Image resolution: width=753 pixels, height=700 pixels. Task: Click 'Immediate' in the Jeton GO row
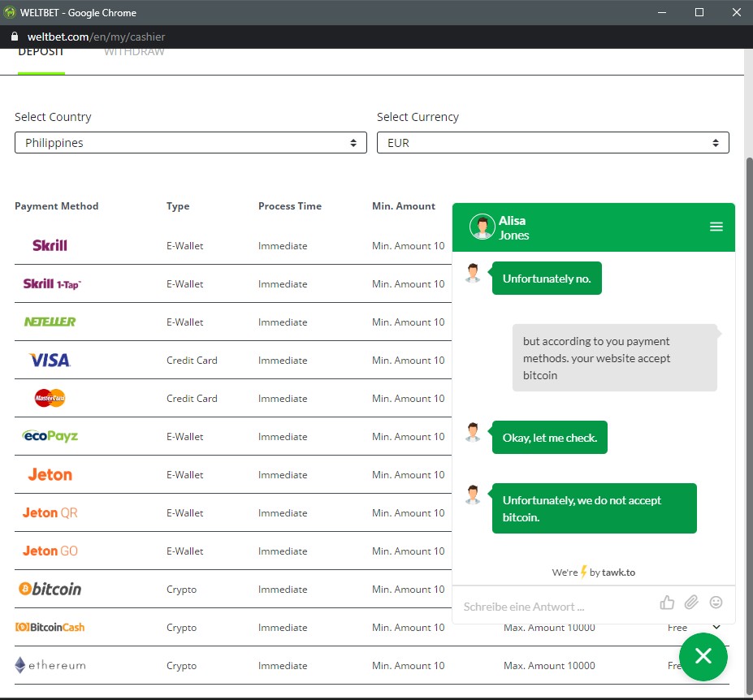(x=283, y=551)
